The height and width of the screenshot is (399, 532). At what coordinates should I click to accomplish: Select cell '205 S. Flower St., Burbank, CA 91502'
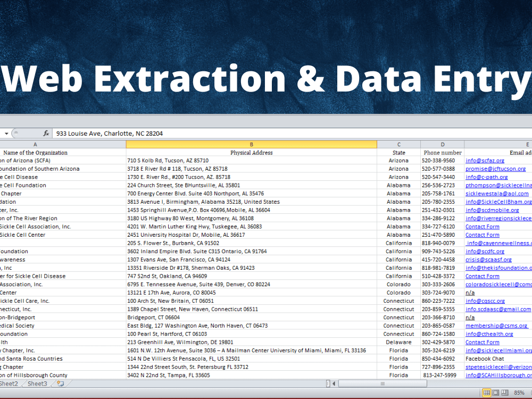(x=252, y=243)
